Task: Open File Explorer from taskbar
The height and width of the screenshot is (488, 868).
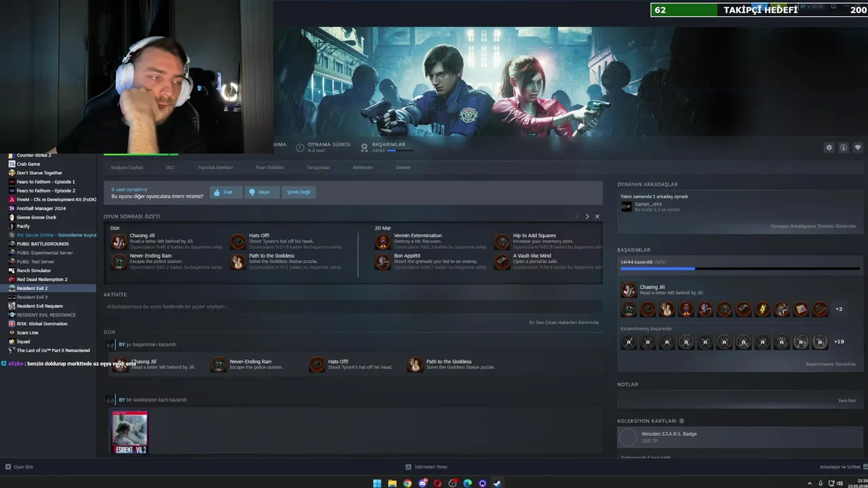Action: (x=392, y=483)
